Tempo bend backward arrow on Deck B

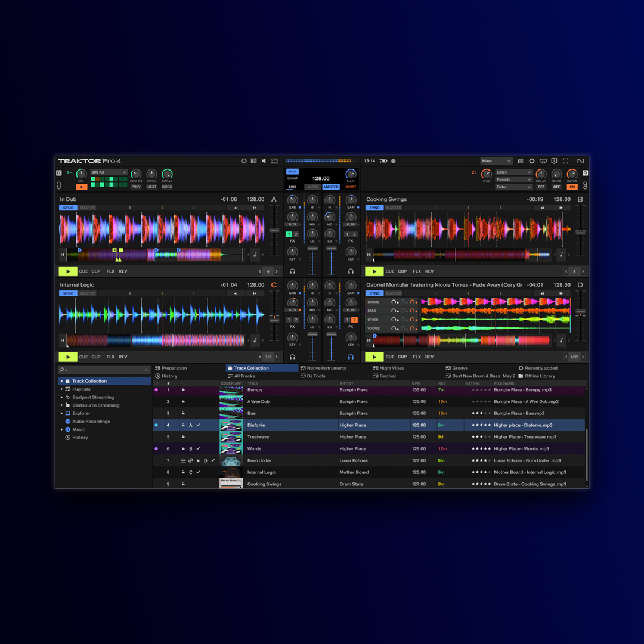coord(542,208)
